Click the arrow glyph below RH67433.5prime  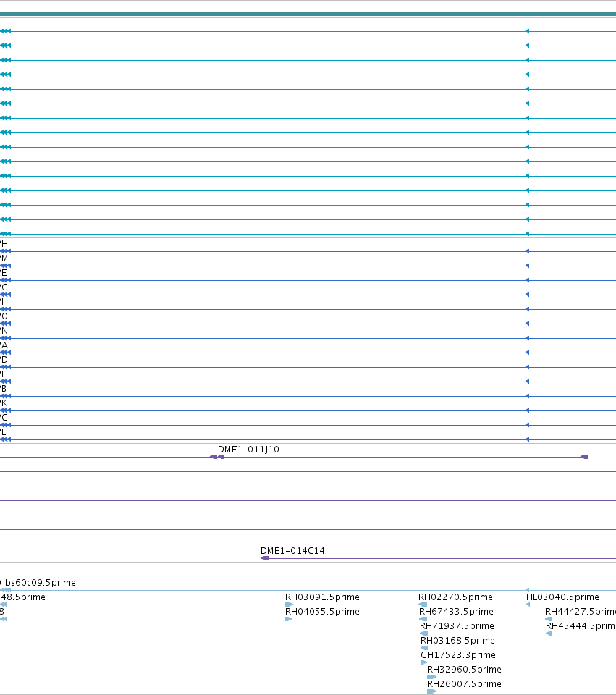(x=423, y=619)
